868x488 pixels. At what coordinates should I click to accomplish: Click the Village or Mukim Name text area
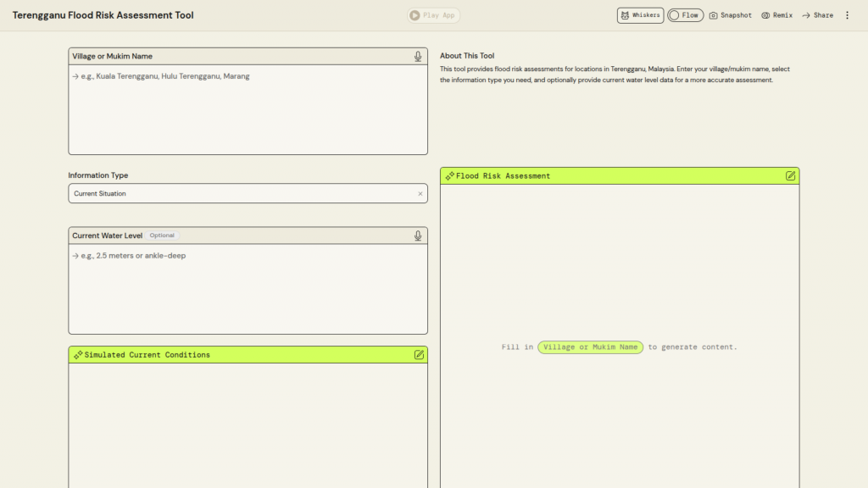tap(248, 110)
